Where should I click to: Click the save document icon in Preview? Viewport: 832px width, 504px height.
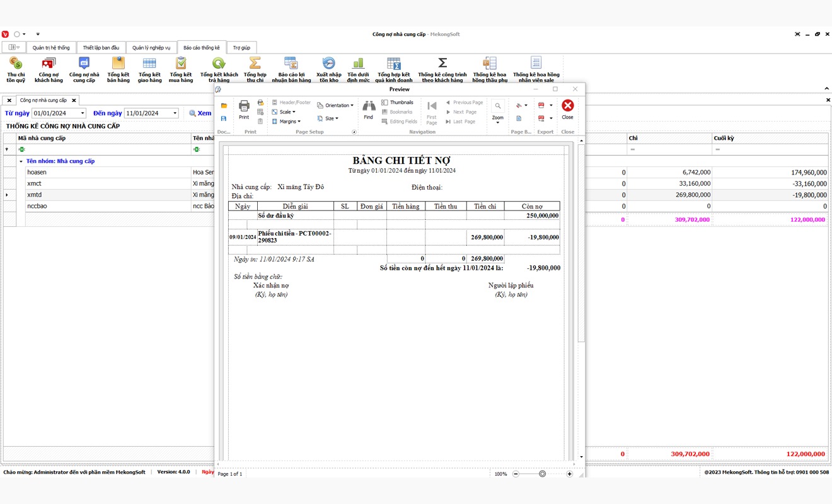224,118
